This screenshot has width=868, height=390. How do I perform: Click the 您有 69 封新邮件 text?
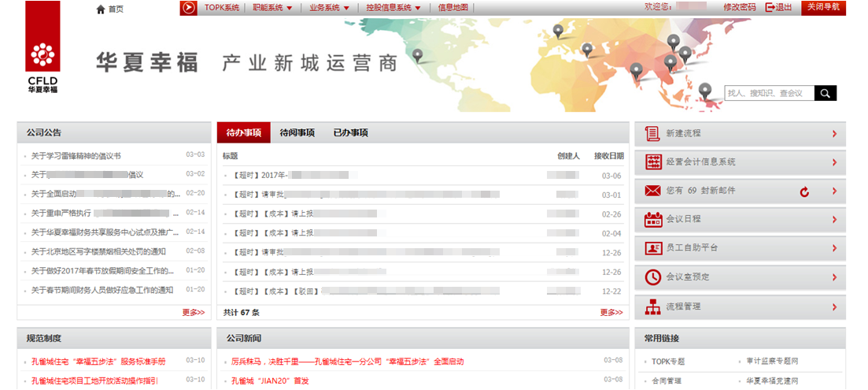point(701,191)
